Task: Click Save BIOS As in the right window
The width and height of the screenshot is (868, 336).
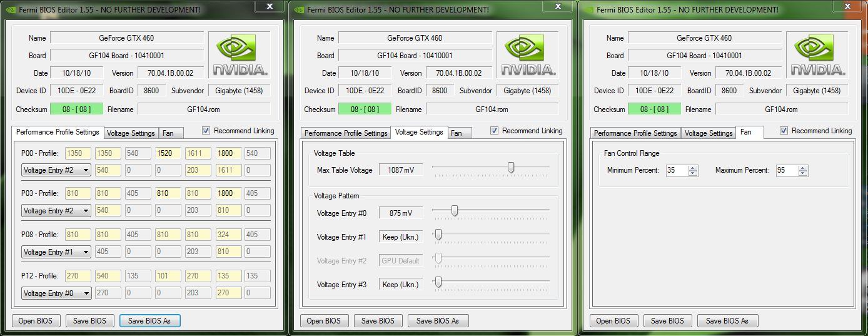Action: (727, 321)
